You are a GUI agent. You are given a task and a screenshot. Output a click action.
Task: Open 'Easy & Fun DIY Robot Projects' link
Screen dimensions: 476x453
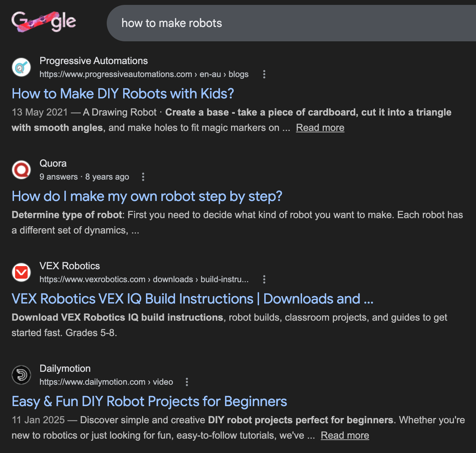click(149, 402)
